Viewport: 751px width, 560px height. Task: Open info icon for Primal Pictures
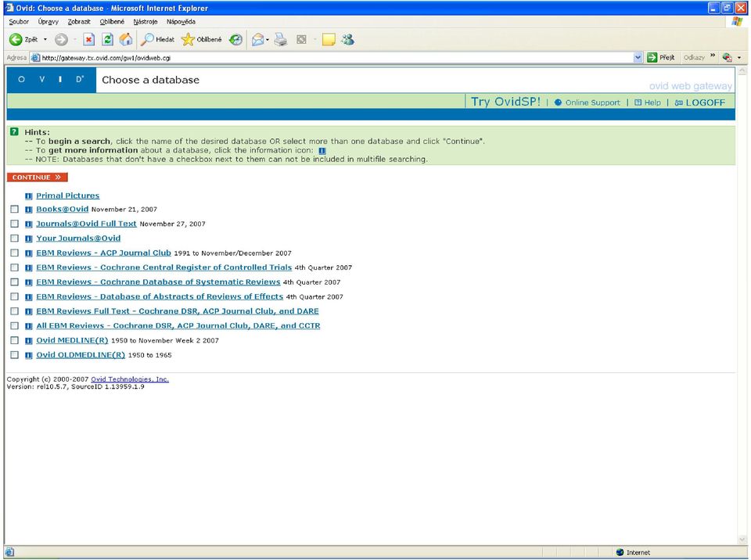coord(29,196)
